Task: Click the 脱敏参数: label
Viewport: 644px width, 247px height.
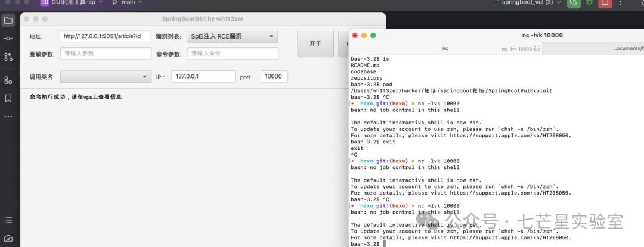Action: [42, 54]
